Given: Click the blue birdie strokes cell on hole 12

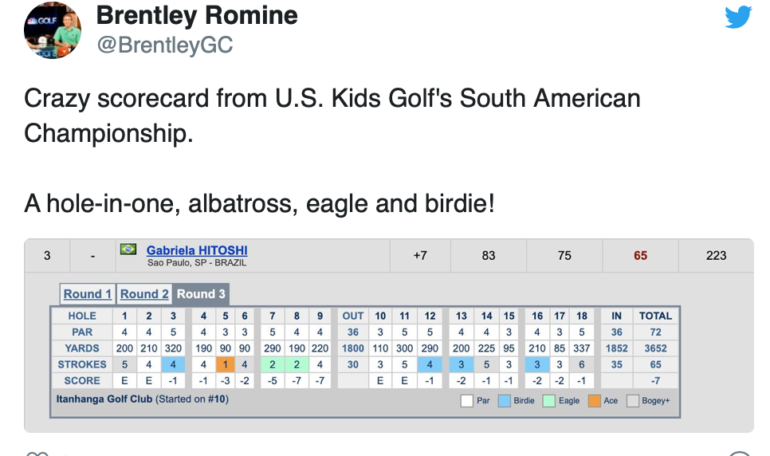Looking at the screenshot, I should 430,365.
